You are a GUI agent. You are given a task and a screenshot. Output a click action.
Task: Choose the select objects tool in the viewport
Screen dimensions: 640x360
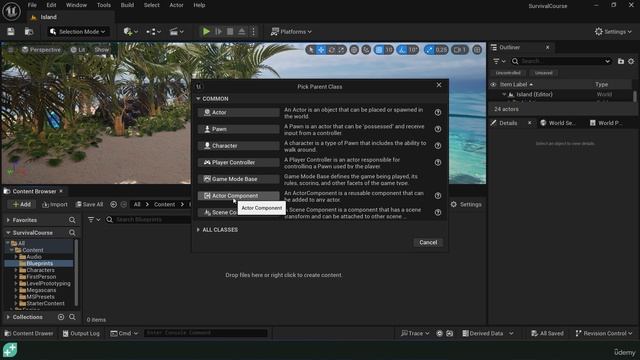pyautogui.click(x=311, y=50)
